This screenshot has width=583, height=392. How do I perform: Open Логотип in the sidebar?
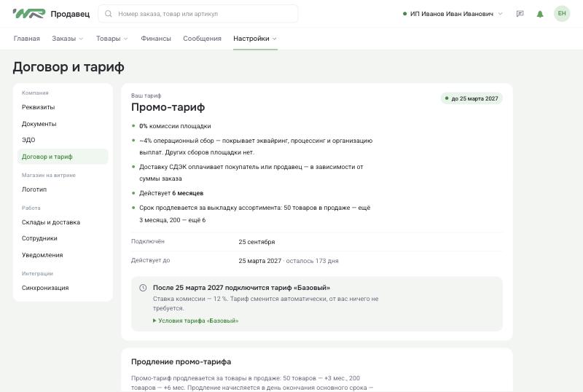click(63, 189)
